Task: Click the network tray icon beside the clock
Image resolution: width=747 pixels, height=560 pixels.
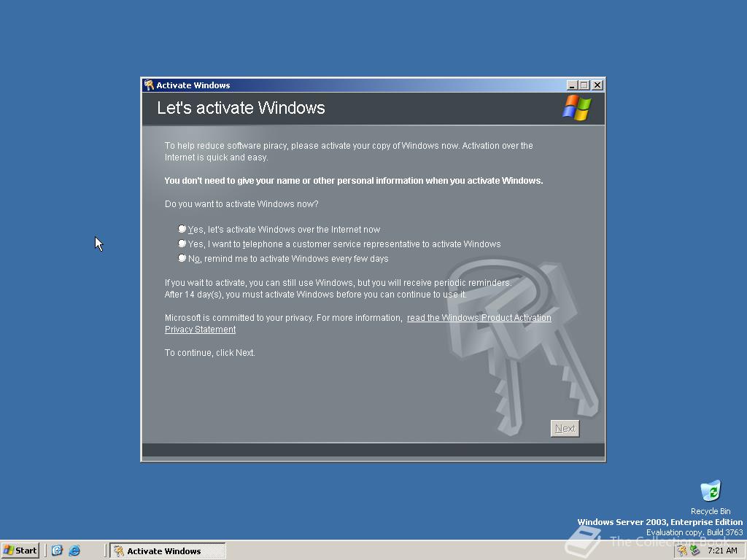Action: click(695, 551)
